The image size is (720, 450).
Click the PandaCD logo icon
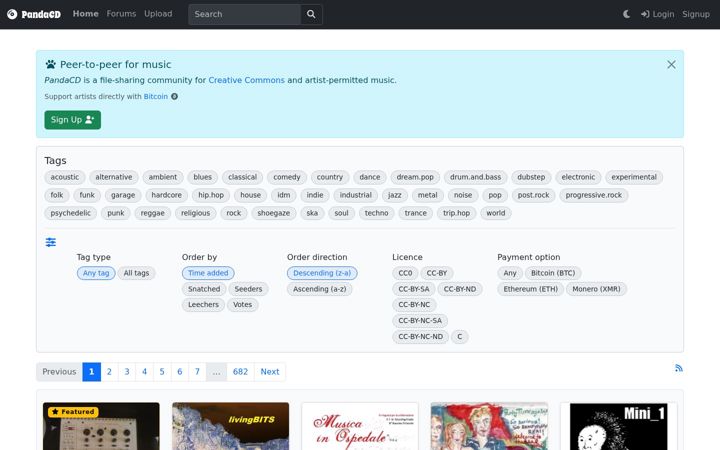(12, 14)
